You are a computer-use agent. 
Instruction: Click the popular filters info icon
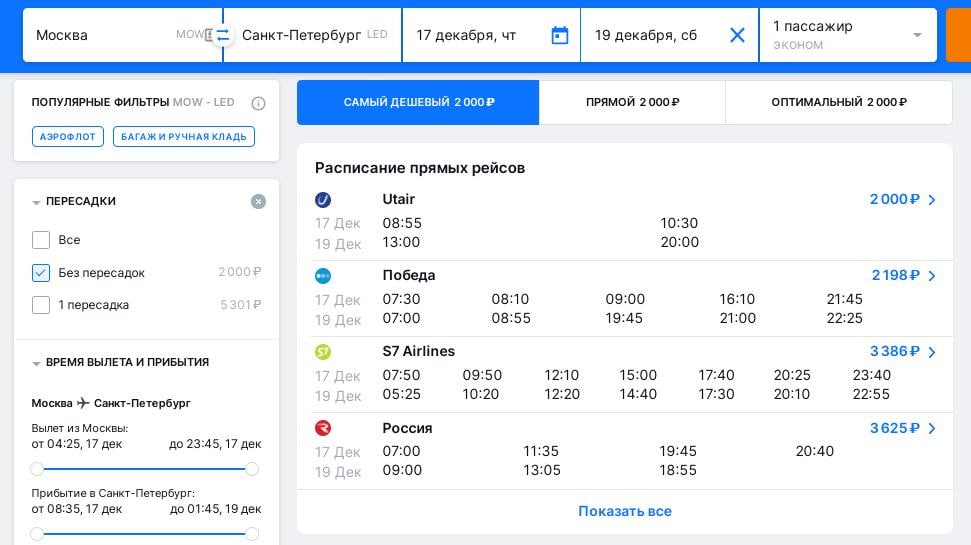258,103
